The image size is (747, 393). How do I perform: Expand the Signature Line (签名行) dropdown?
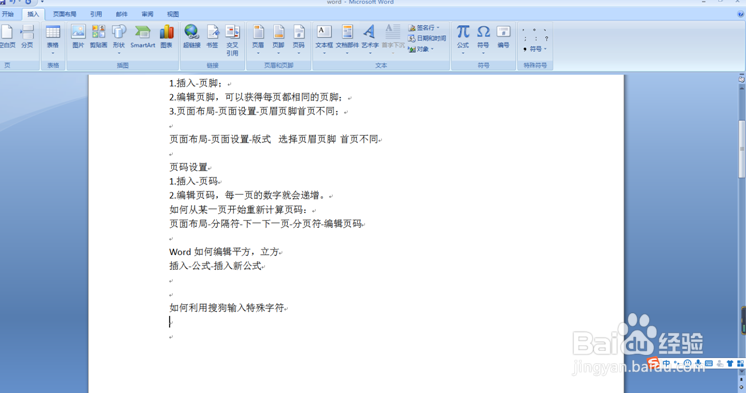438,28
